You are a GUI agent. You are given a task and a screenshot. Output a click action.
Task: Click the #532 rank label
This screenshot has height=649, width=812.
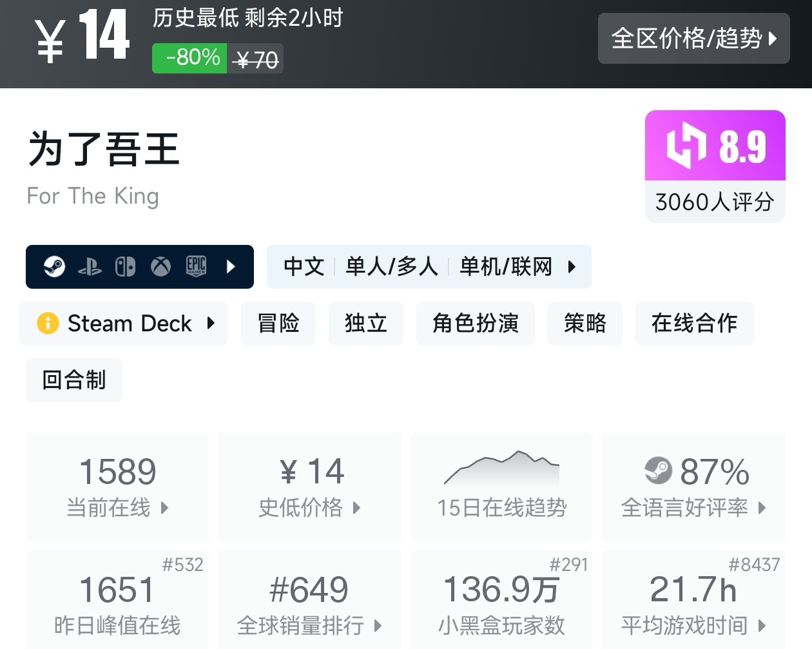tap(183, 565)
